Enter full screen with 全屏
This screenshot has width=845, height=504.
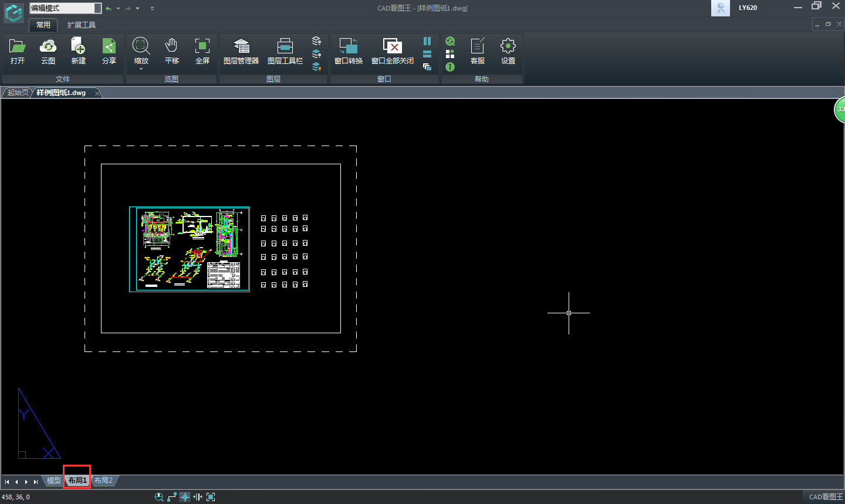coord(202,51)
